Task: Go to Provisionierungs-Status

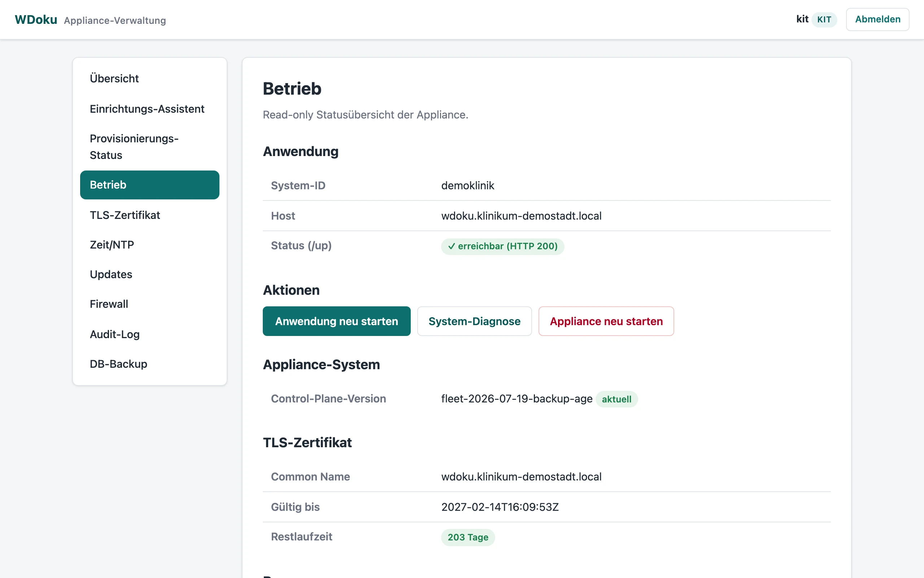Action: click(150, 147)
